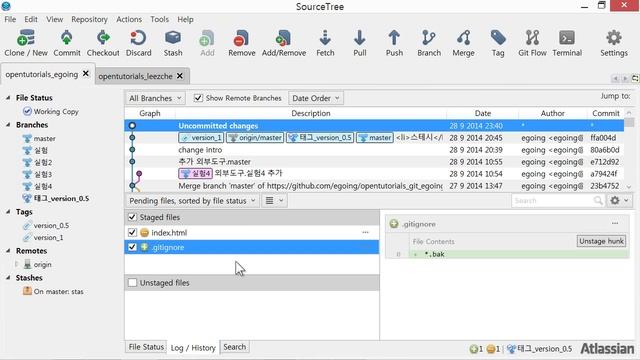Click the Tag toolbar icon
Screen dimensions: 640x360
point(498,38)
